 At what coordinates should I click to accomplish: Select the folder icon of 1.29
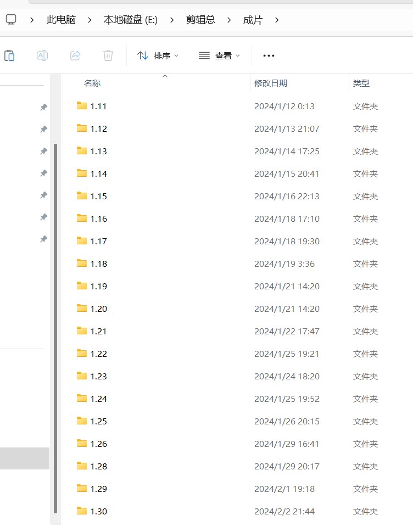pos(81,488)
